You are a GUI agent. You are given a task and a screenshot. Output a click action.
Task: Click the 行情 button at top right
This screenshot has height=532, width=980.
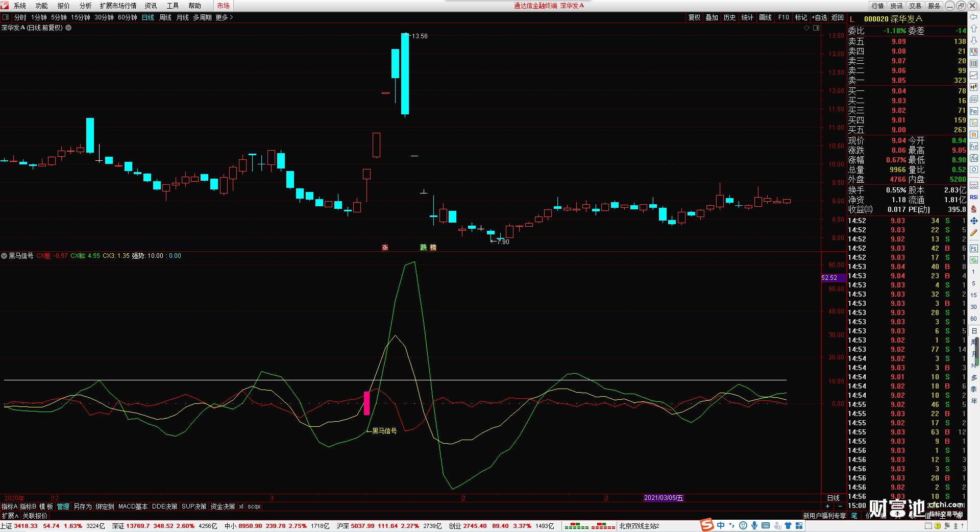tap(878, 6)
